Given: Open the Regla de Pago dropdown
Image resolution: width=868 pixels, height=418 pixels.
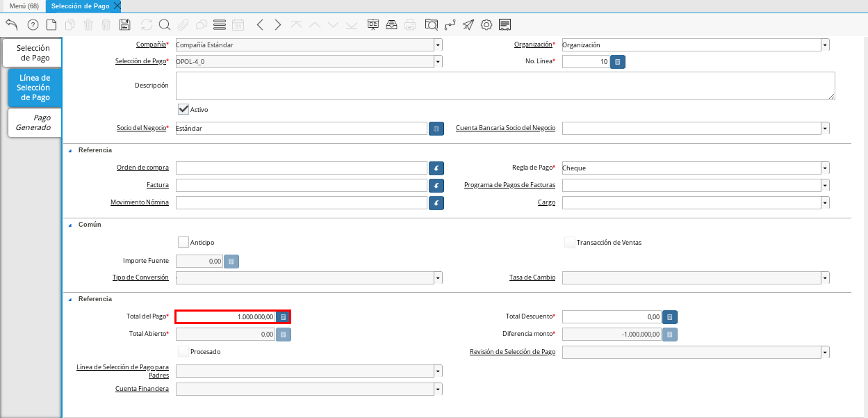Looking at the screenshot, I should [x=825, y=168].
